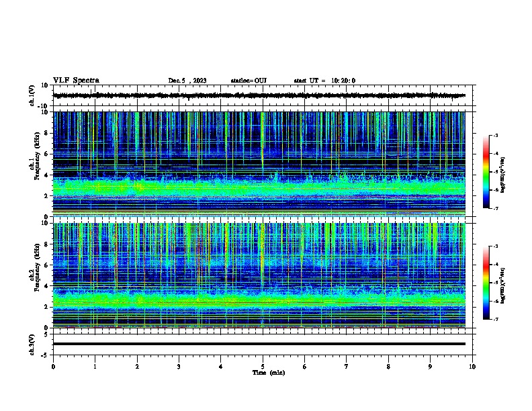The image size is (532, 411).
Task: Click the "Time (min)" axis label
Action: 269,373
